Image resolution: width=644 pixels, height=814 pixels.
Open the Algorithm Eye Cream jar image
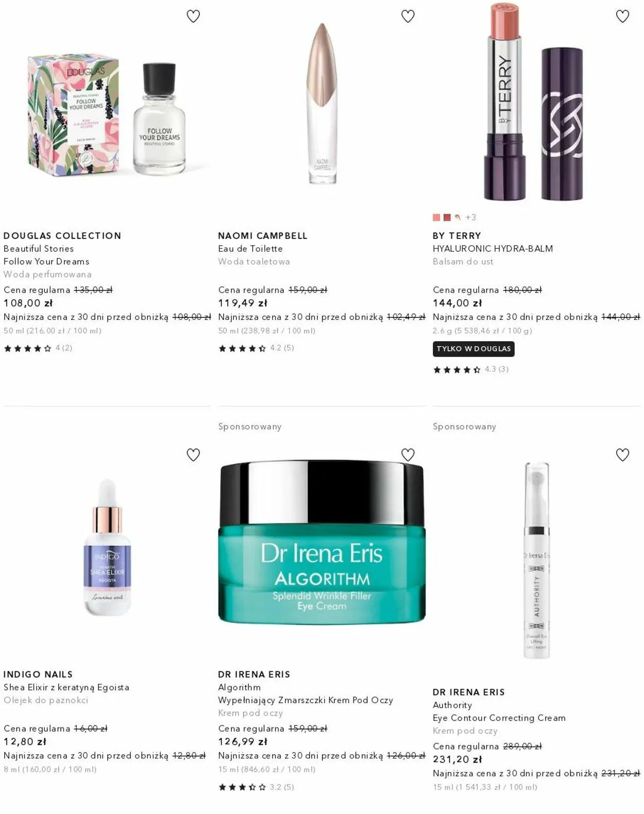(322, 542)
